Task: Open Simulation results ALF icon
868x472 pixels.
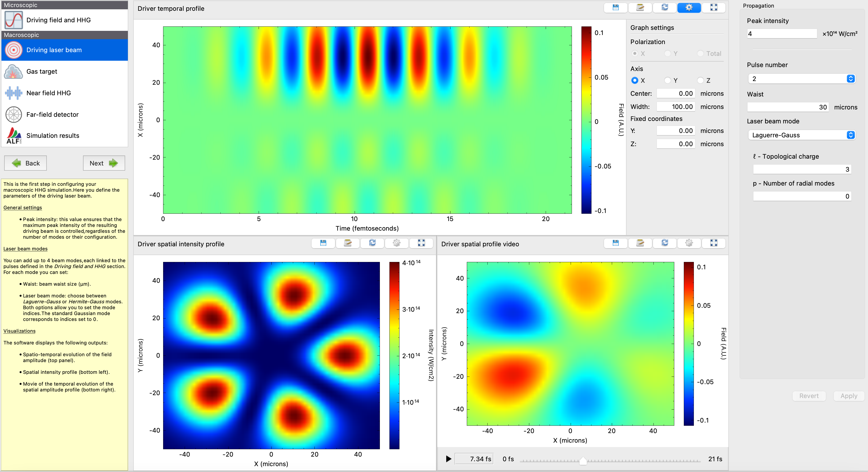Action: 13,135
